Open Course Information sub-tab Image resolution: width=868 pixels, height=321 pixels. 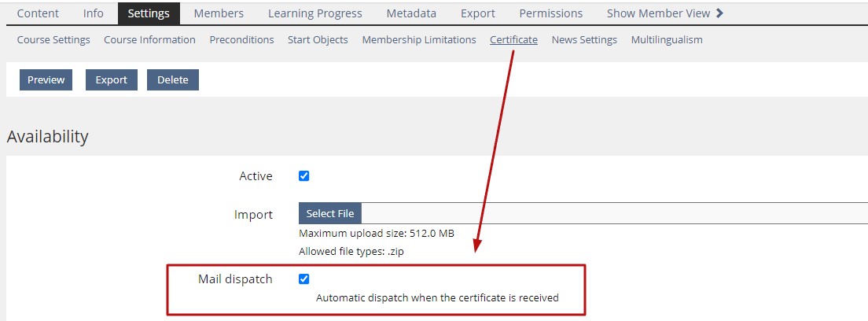coord(149,39)
